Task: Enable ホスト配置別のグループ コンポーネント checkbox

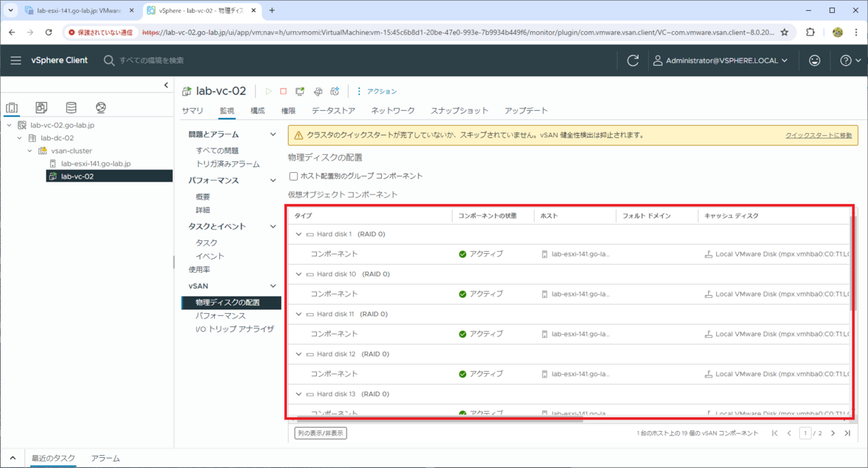Action: 293,176
